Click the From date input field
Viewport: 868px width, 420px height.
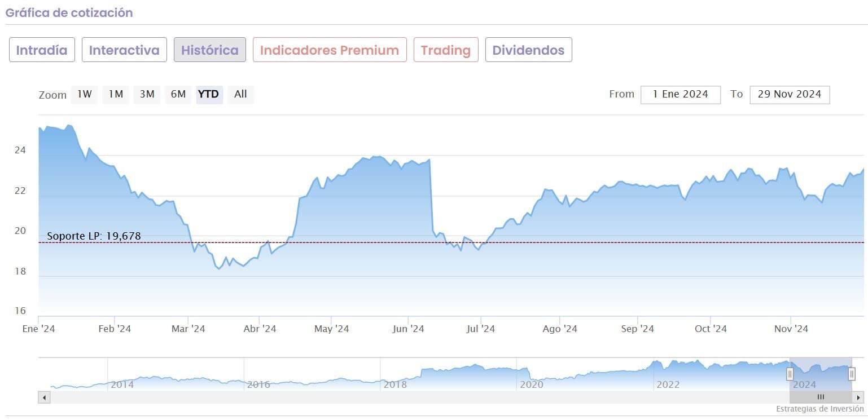680,95
